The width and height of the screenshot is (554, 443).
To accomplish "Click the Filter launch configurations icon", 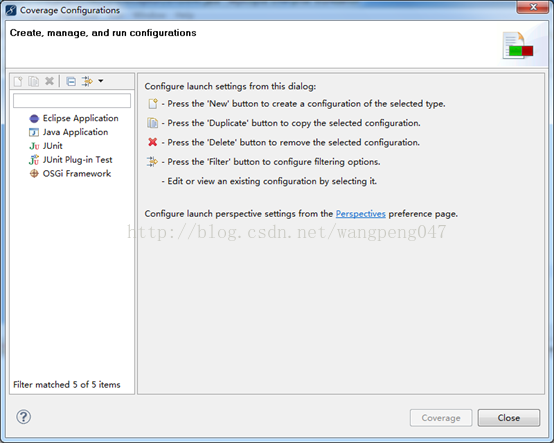I will pyautogui.click(x=87, y=81).
